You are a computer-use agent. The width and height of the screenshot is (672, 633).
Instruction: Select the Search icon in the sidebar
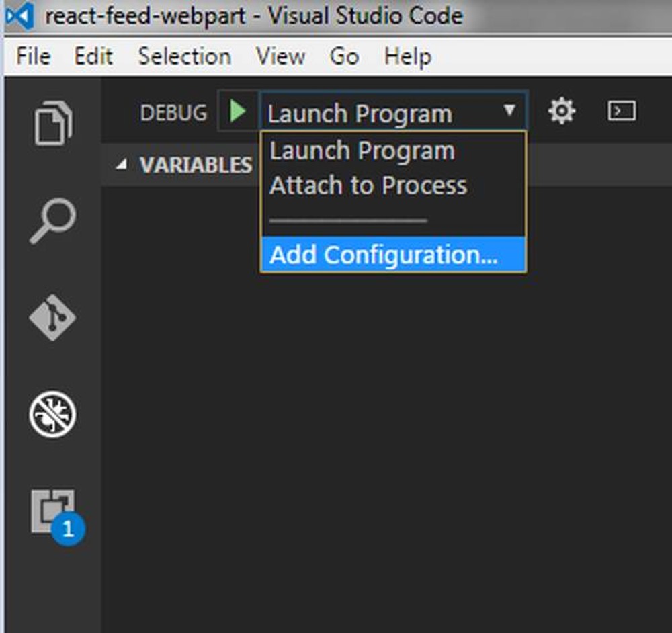pyautogui.click(x=52, y=220)
